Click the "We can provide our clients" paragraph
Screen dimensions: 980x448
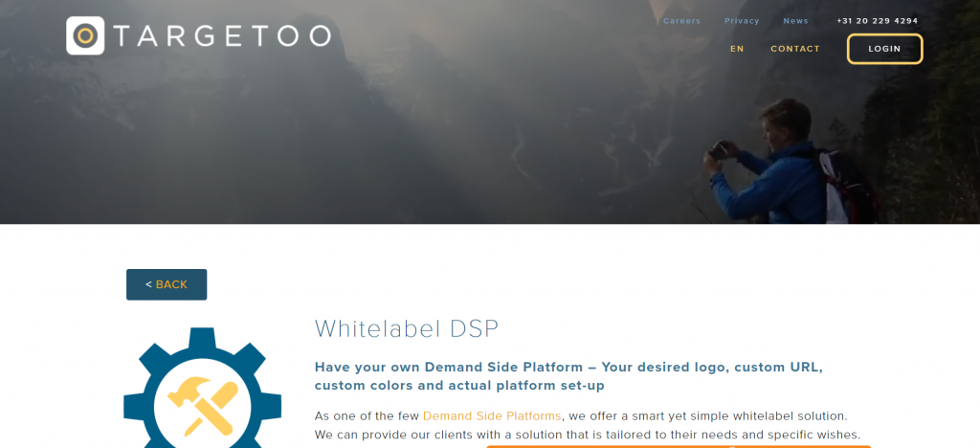(588, 435)
